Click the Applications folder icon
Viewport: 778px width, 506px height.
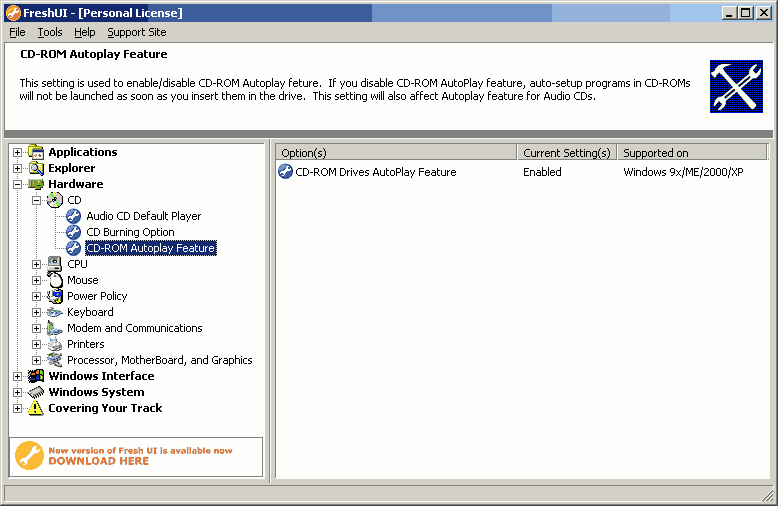point(36,152)
